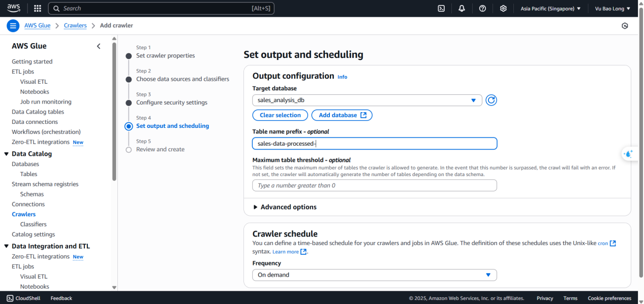Open the assistant droplet icon on right edge
Viewport: 644px width, 304px height.
point(629,154)
